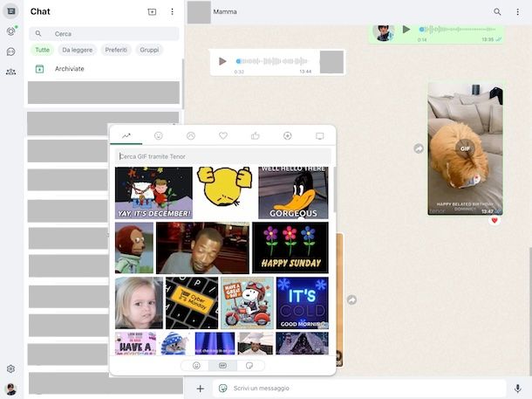Image resolution: width=532 pixels, height=399 pixels.
Task: Forward the partially hidden image message
Action: click(x=351, y=299)
